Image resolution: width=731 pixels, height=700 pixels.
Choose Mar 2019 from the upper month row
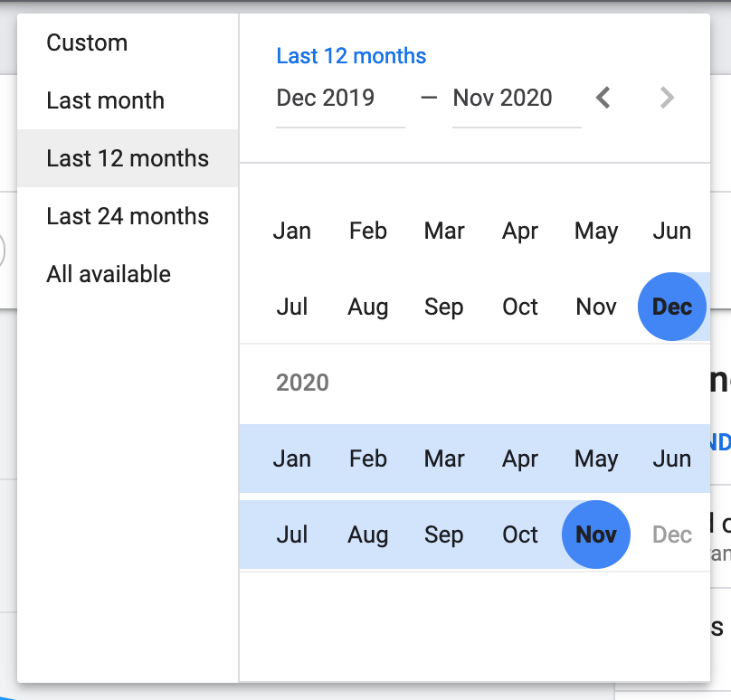click(x=443, y=231)
